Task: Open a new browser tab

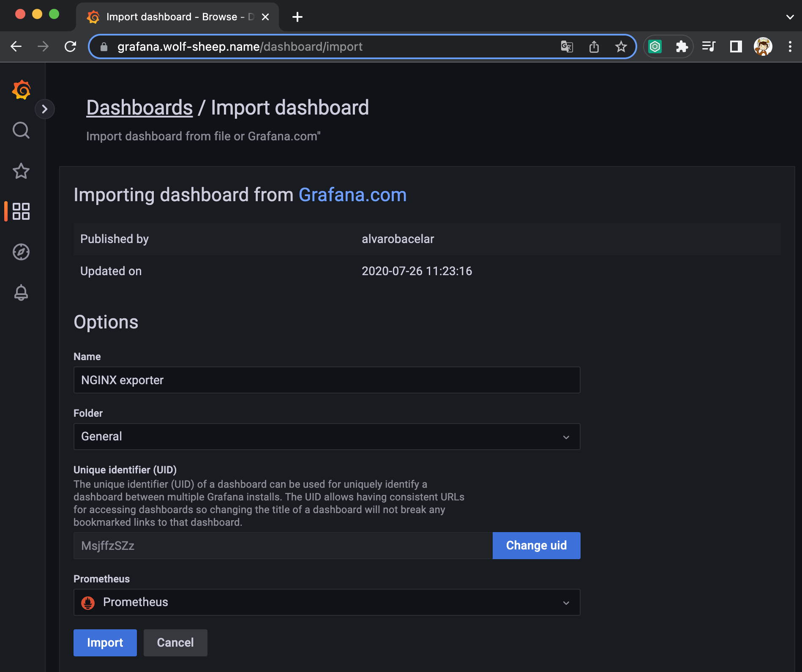Action: coord(297,17)
